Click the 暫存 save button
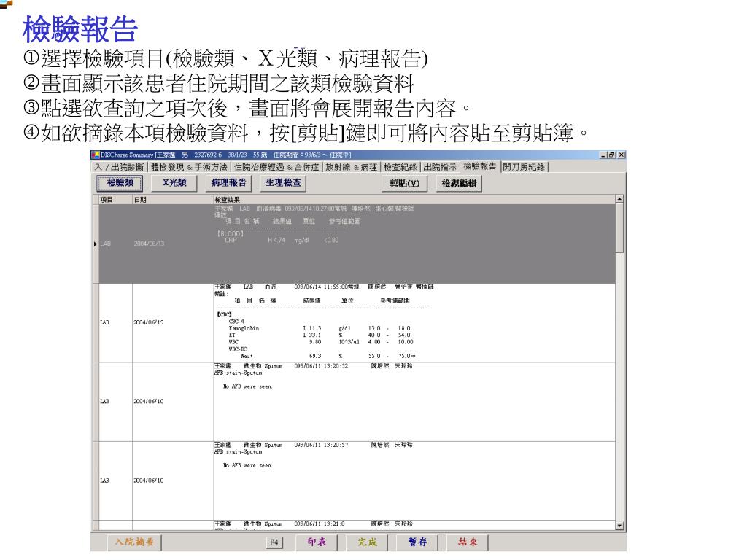The height and width of the screenshot is (560, 747). coord(418,542)
